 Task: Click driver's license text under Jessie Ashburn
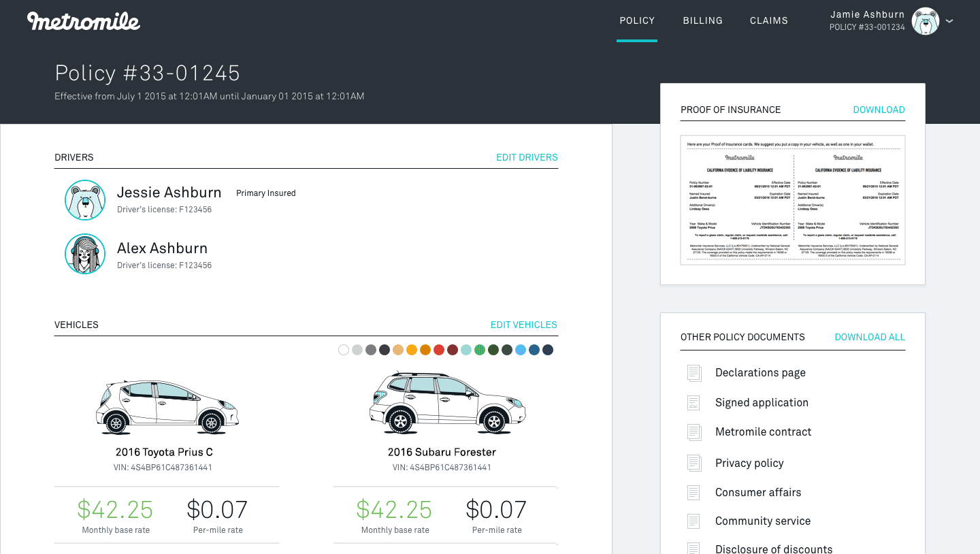[x=164, y=210]
